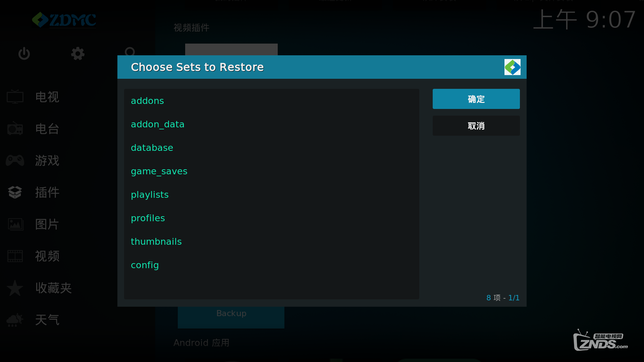The width and height of the screenshot is (644, 362).
Task: Click the TV icon beside 电视
Action: pyautogui.click(x=15, y=97)
